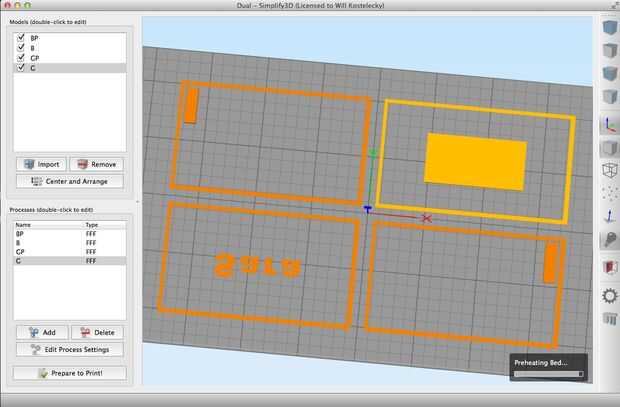Image resolution: width=620 pixels, height=407 pixels.
Task: Toggle the coordinate axes display icon
Action: click(x=609, y=124)
